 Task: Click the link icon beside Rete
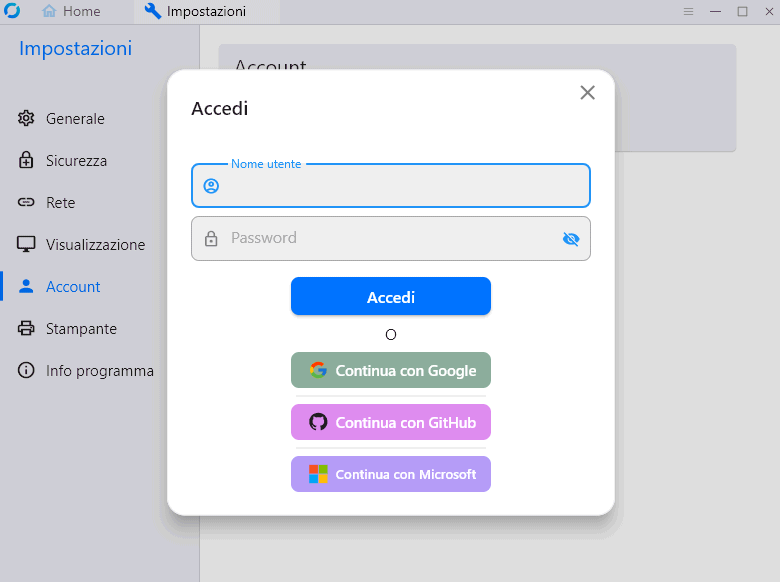(x=26, y=202)
